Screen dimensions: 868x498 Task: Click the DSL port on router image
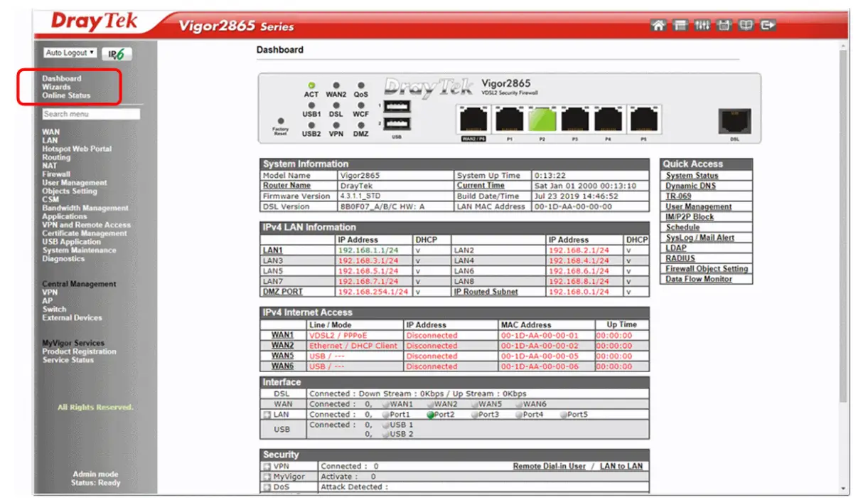click(x=734, y=121)
